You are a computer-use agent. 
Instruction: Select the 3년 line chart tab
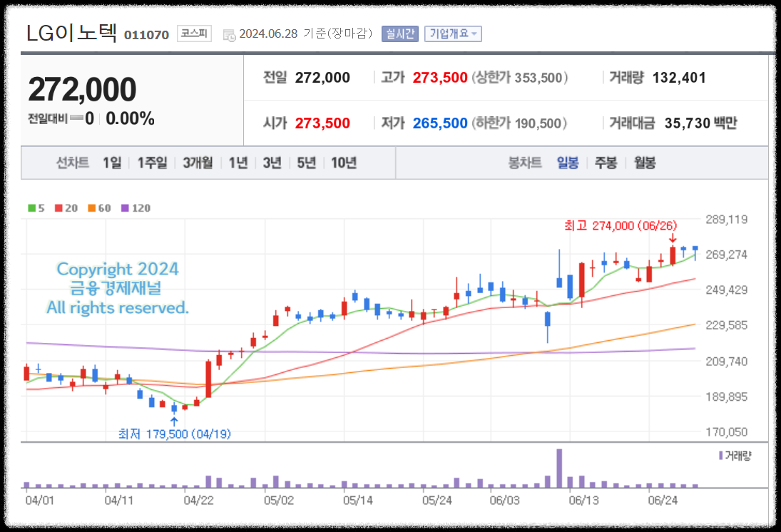[x=272, y=163]
